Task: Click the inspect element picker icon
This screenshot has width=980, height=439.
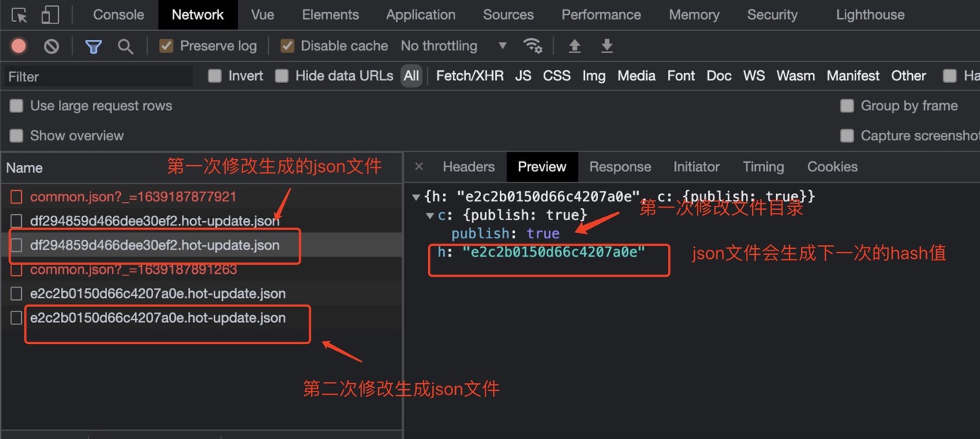Action: pyautogui.click(x=20, y=15)
